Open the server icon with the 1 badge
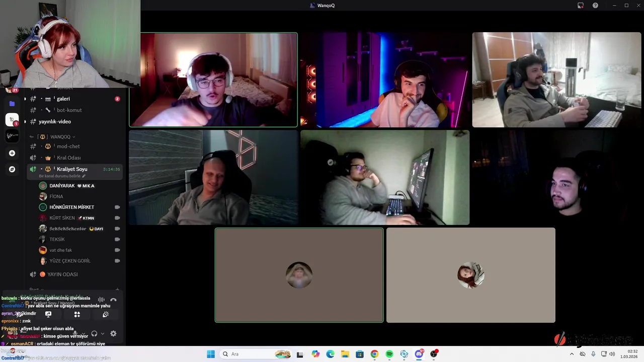 [x=12, y=120]
